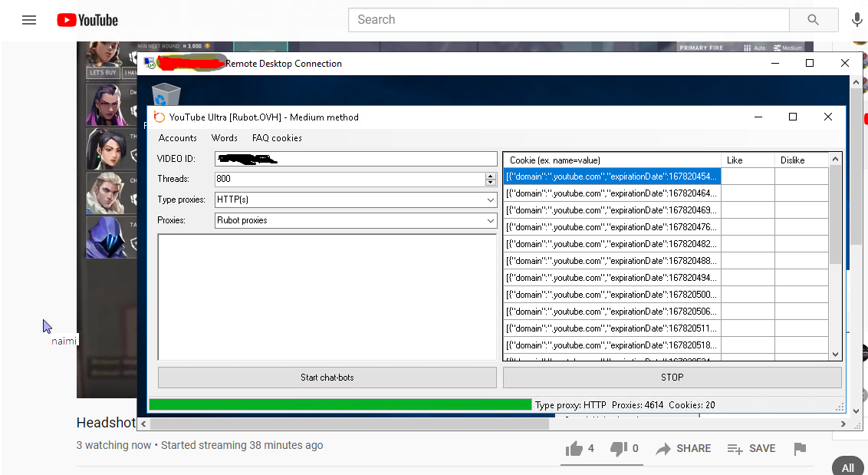Click the SAVE to playlist icon

coord(735,449)
